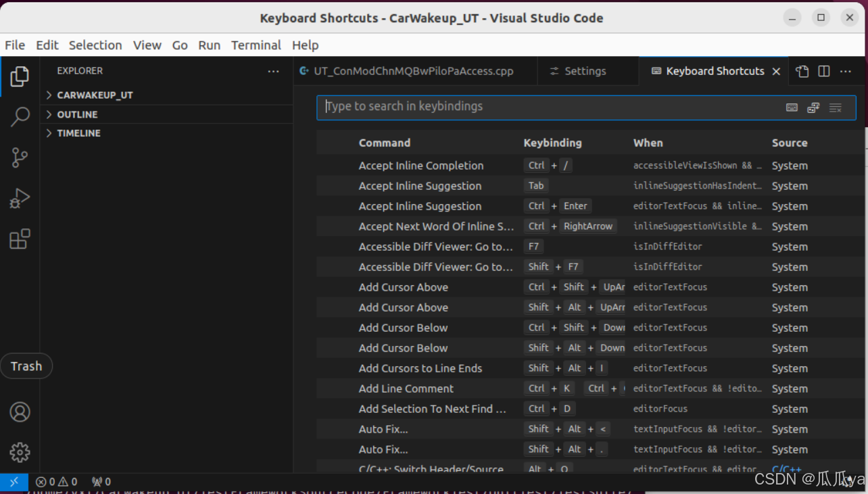Split the editor to the right
The height and width of the screenshot is (494, 868).
coord(824,71)
